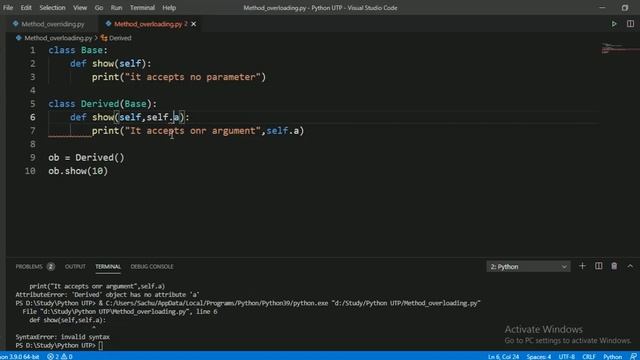This screenshot has width=640, height=360.
Task: Click 'SyntaxError: invalid syntax' in terminal
Action: [62, 337]
